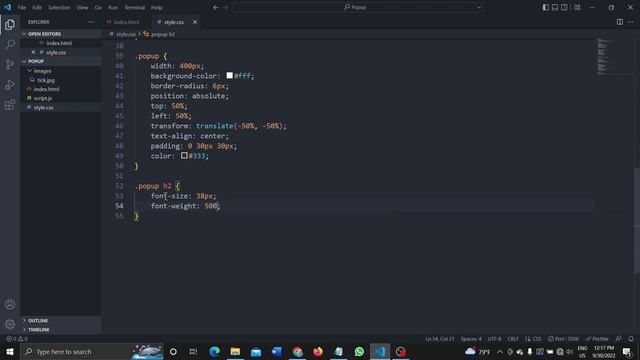Click the command center search box
The height and width of the screenshot is (360, 640).
pos(358,7)
